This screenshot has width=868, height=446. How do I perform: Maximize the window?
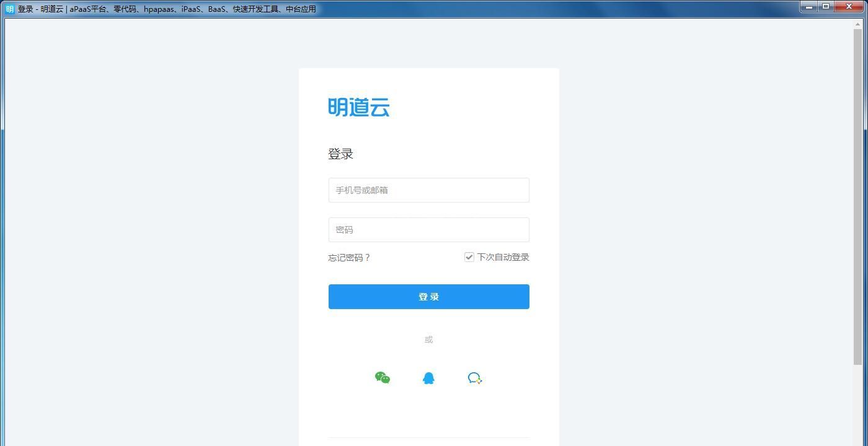coord(826,6)
